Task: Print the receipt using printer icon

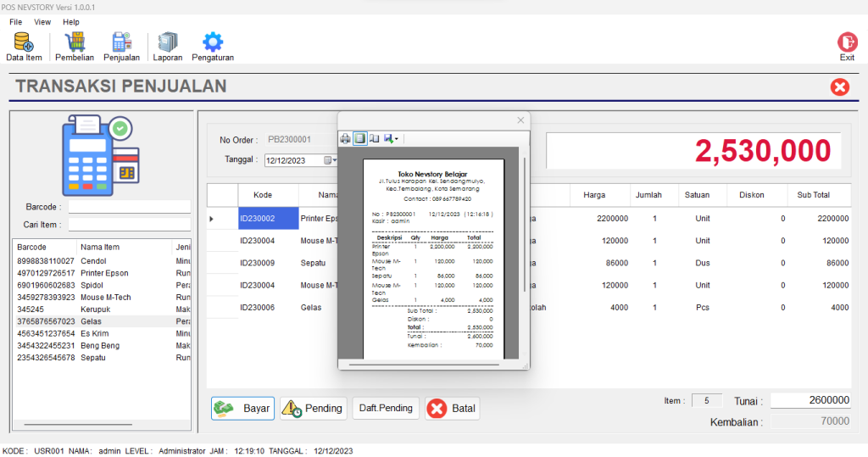Action: pos(345,138)
